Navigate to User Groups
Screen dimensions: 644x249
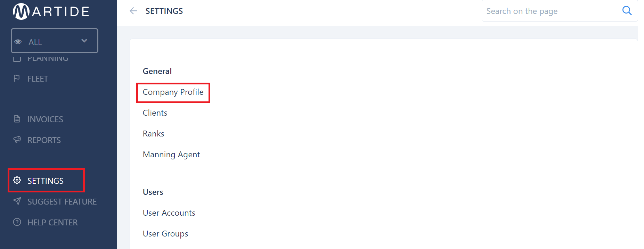[x=165, y=234]
